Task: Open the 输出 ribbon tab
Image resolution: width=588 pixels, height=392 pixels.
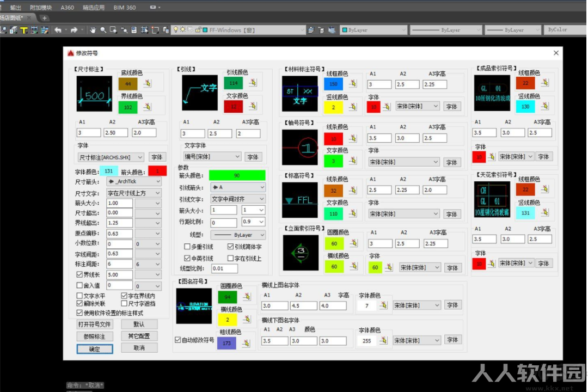Action: pos(15,8)
